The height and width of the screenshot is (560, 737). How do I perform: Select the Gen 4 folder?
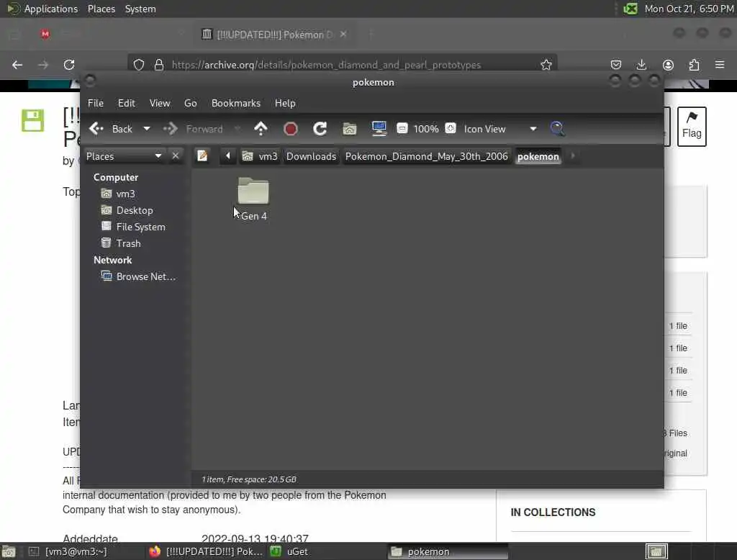tap(253, 199)
